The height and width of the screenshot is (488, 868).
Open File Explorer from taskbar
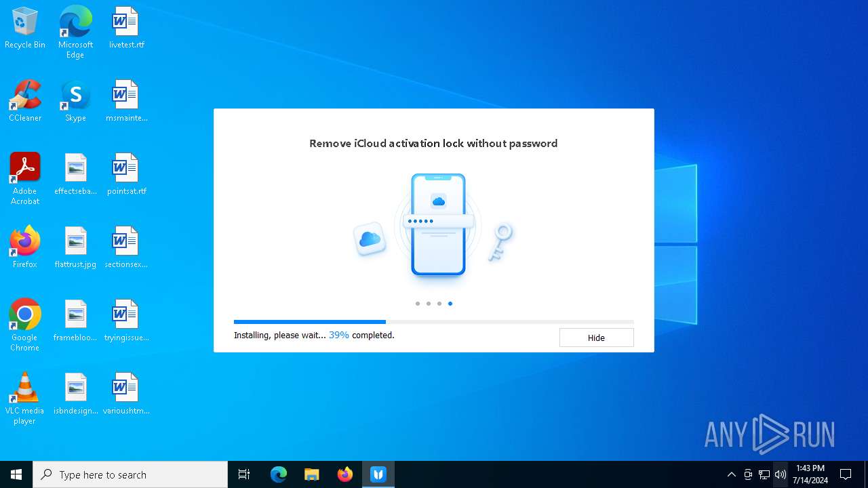(312, 474)
